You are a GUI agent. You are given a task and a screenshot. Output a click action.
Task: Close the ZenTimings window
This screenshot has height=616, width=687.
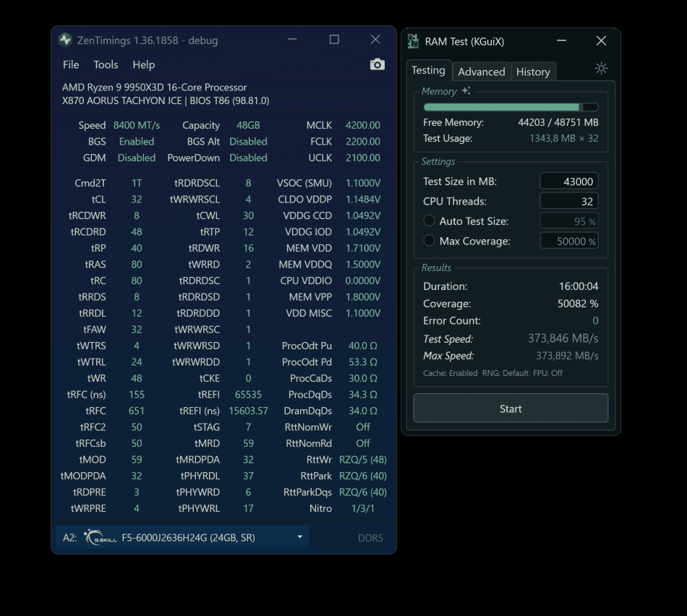point(375,40)
